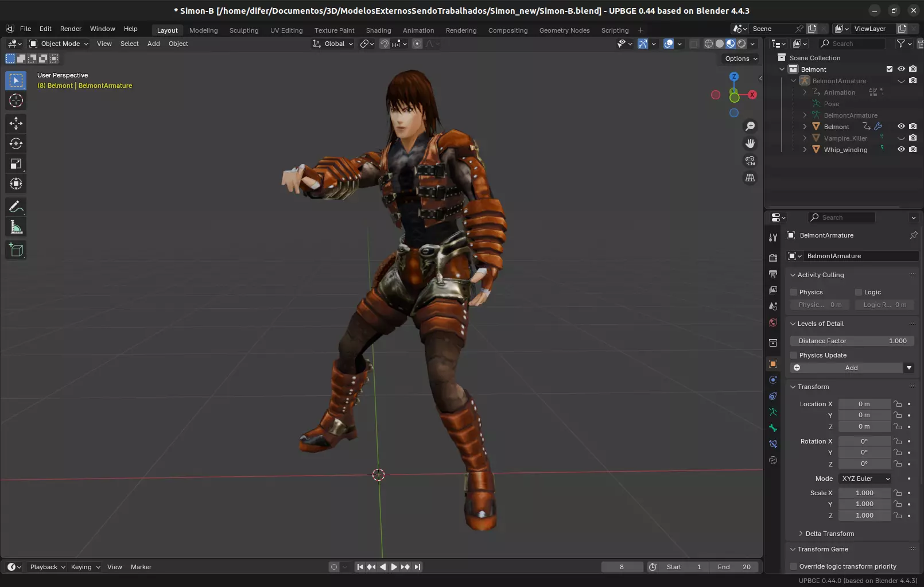Open the Output properties tab

point(773,274)
